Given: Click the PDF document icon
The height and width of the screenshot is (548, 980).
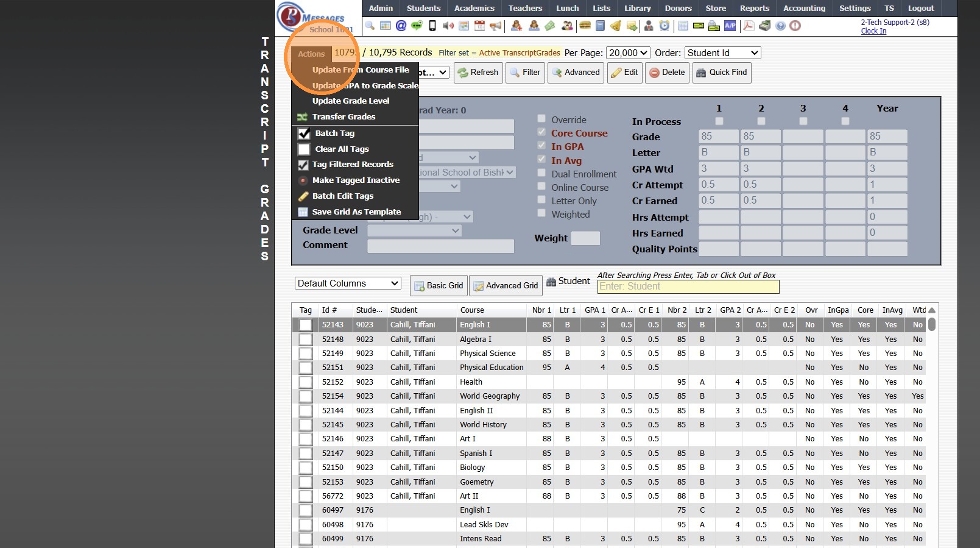Looking at the screenshot, I should pyautogui.click(x=749, y=26).
